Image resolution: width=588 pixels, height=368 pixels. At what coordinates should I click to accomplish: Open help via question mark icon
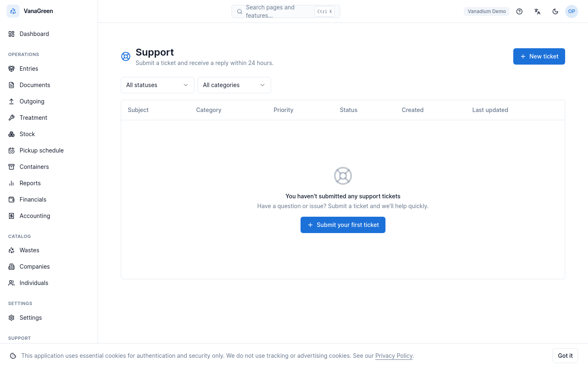(519, 11)
